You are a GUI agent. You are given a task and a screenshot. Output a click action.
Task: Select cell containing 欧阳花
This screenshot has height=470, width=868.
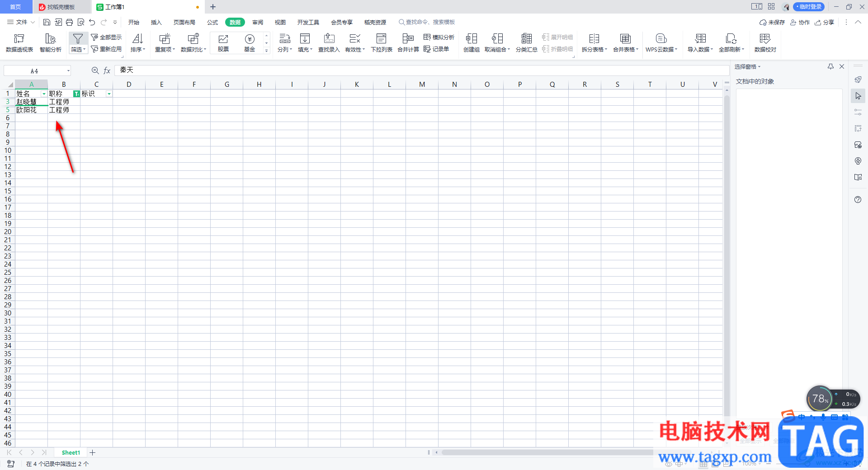point(31,110)
